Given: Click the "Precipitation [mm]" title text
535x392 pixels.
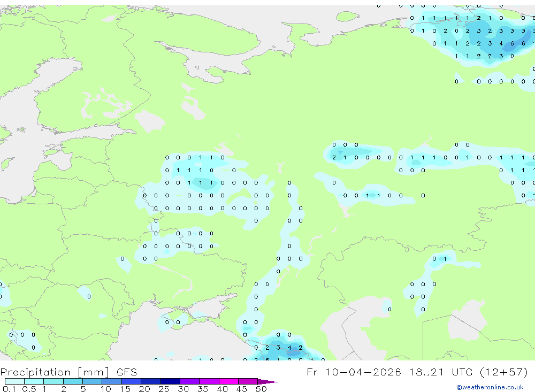Looking at the screenshot, I should coord(55,372).
